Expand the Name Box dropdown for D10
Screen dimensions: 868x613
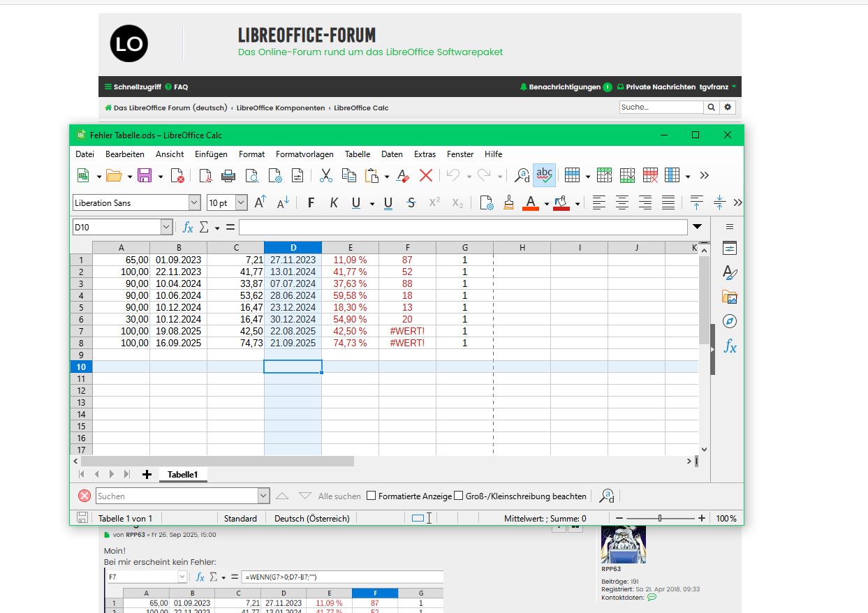tap(166, 228)
